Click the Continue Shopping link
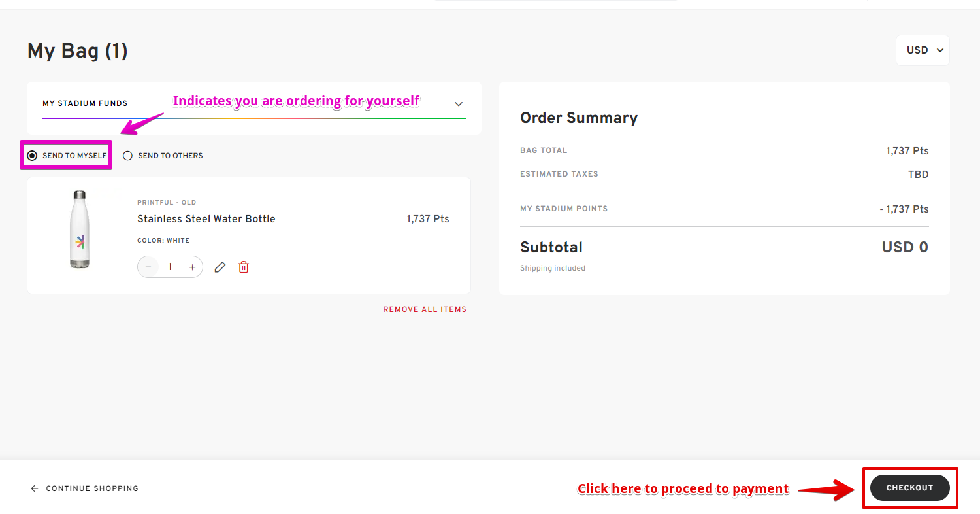Image resolution: width=980 pixels, height=514 pixels. (92, 488)
